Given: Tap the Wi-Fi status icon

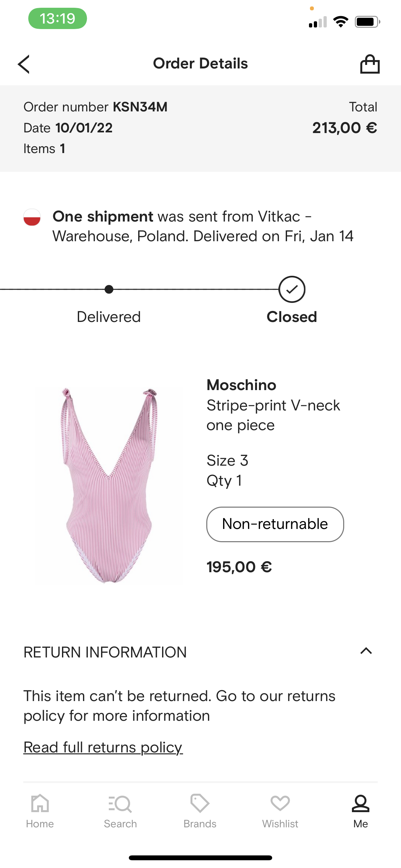Looking at the screenshot, I should pyautogui.click(x=340, y=22).
